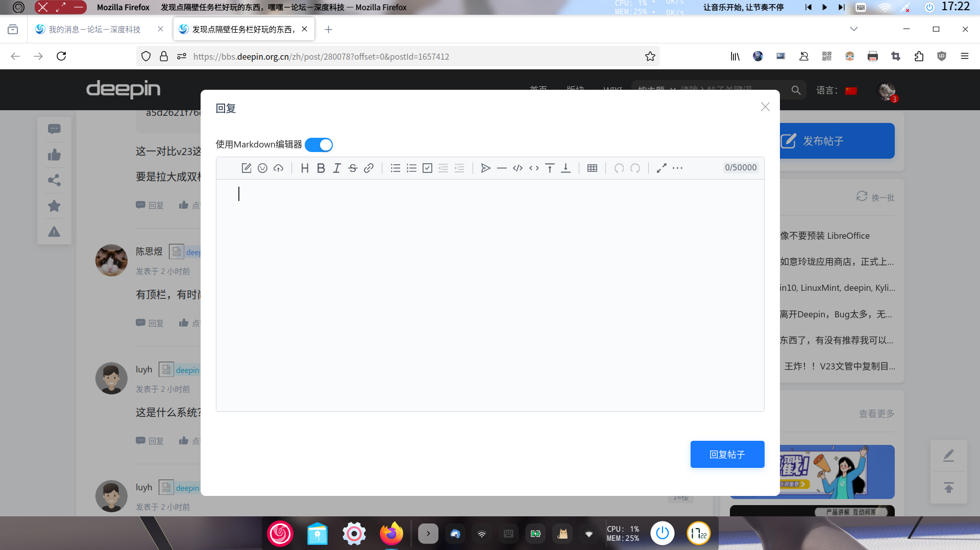Insert a numbered ordered list
The height and width of the screenshot is (550, 980).
pos(411,168)
